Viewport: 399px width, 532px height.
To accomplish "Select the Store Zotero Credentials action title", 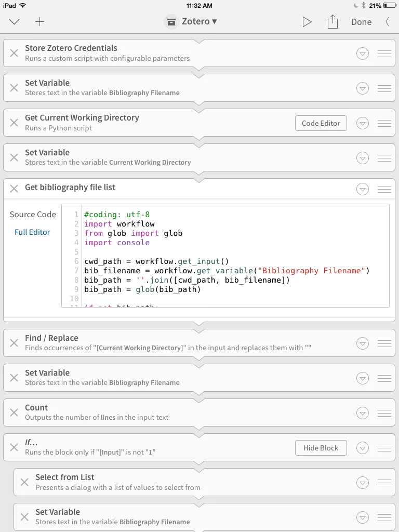I will pos(71,48).
